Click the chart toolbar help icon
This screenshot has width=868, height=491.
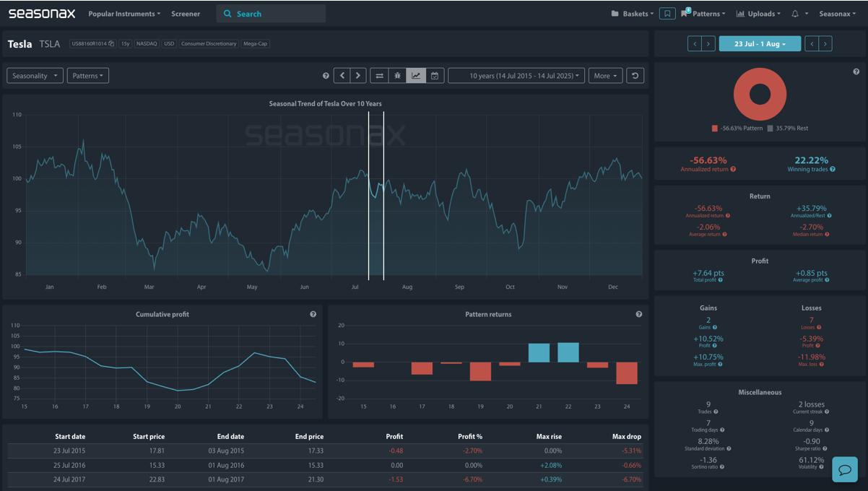pos(326,76)
